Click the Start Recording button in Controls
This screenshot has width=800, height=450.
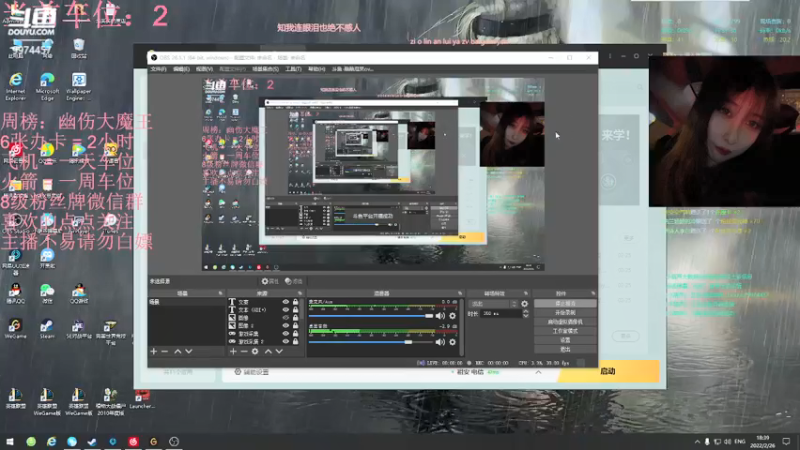click(565, 313)
